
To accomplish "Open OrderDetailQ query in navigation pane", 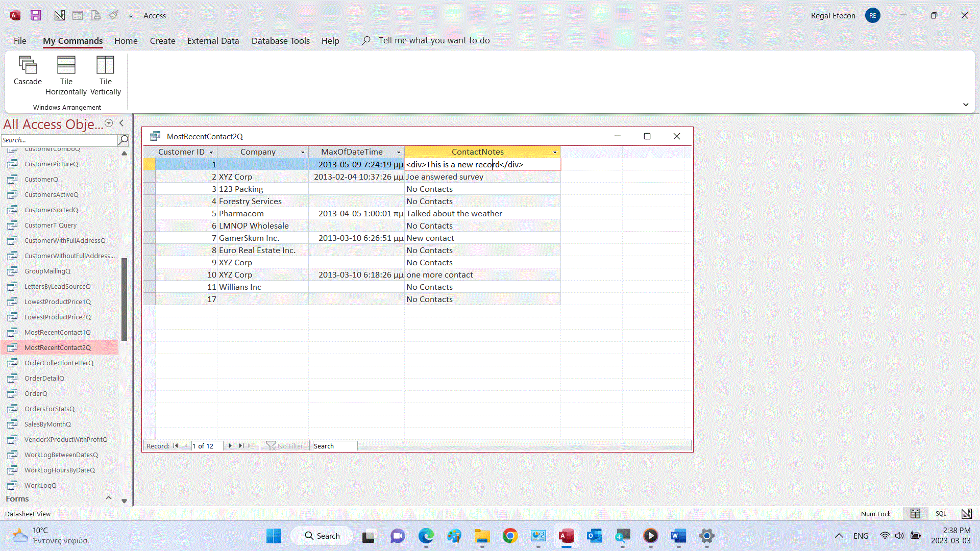I will 44,378.
